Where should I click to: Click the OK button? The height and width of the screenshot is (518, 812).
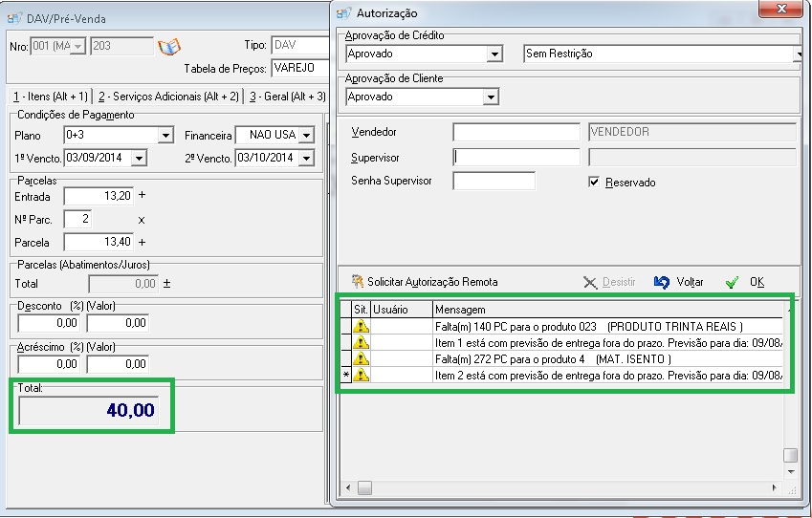(745, 282)
